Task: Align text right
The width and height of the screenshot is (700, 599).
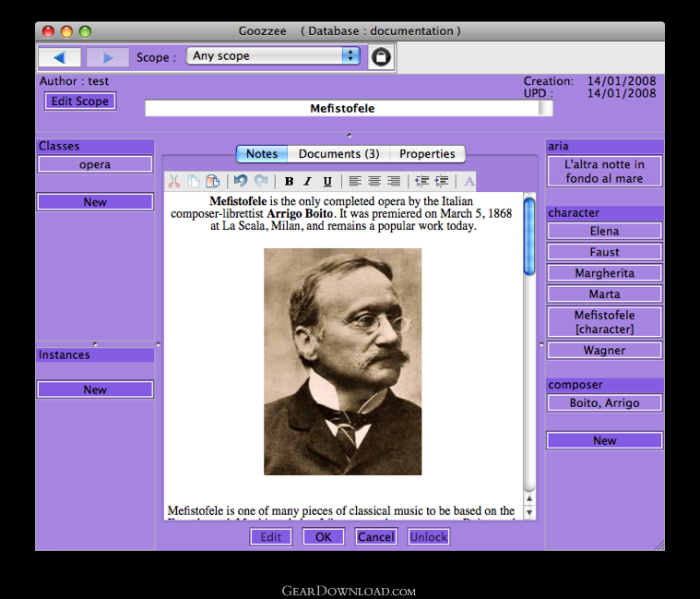Action: 393,181
